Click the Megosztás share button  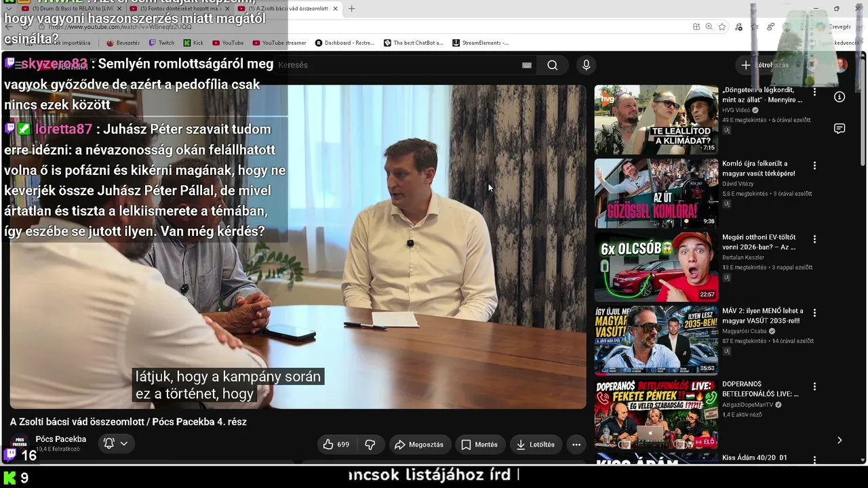tap(419, 445)
